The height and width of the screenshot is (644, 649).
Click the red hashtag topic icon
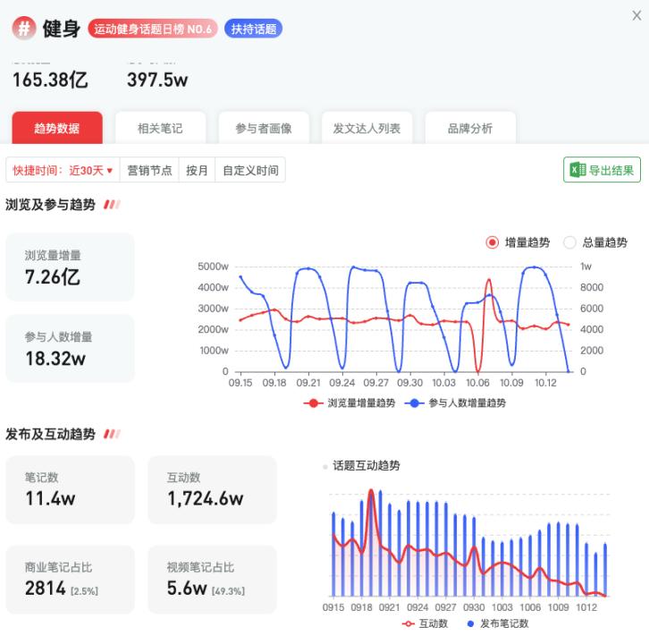pos(24,28)
